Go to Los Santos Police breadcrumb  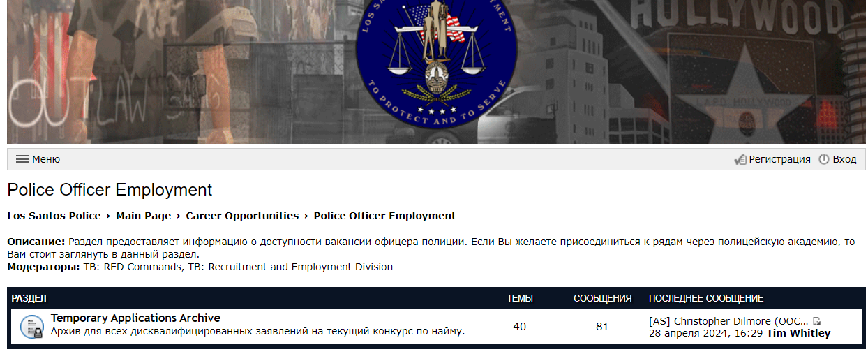point(54,216)
